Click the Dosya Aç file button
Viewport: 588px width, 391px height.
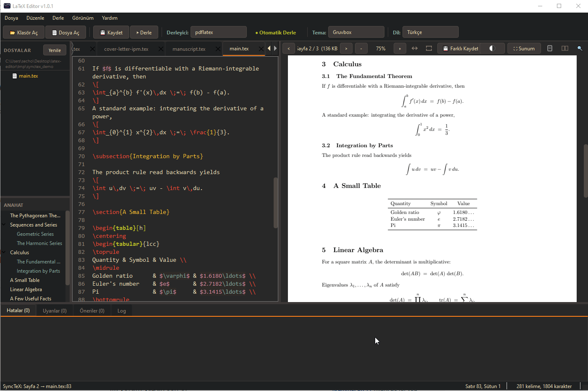(x=66, y=32)
